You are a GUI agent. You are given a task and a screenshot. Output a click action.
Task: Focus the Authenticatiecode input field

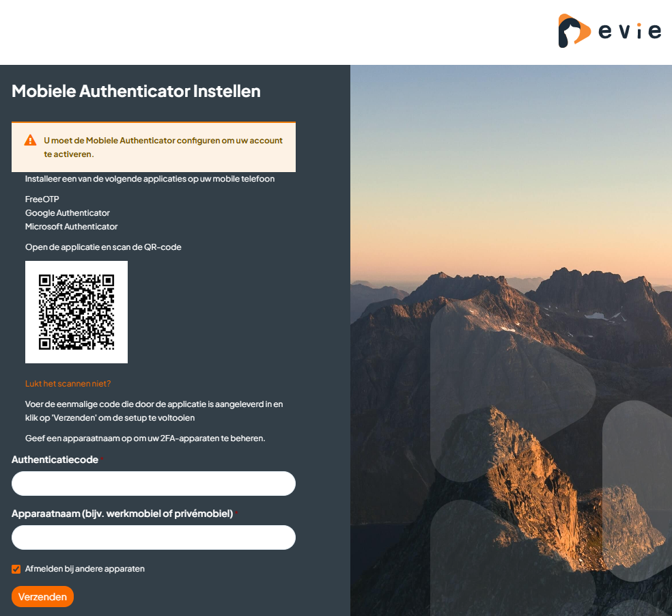[x=154, y=484]
